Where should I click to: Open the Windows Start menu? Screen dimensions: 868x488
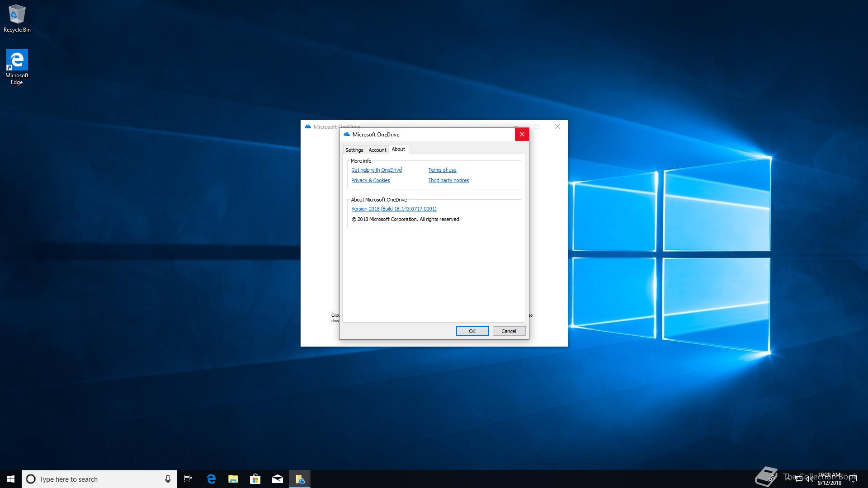point(11,479)
